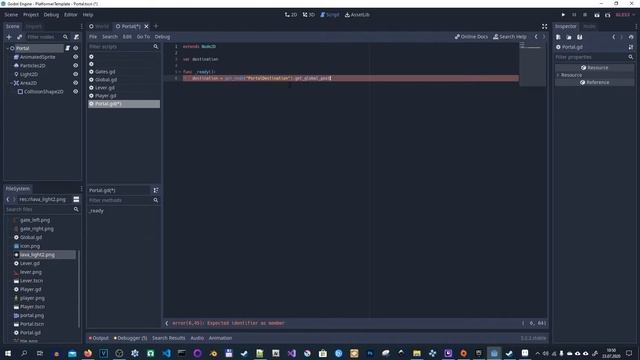Open the AssetLib workspace
The width and height of the screenshot is (640, 360).
coord(357,15)
